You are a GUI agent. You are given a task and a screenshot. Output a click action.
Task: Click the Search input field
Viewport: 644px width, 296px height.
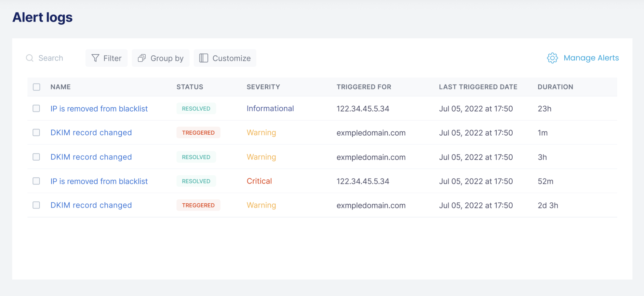coord(51,58)
